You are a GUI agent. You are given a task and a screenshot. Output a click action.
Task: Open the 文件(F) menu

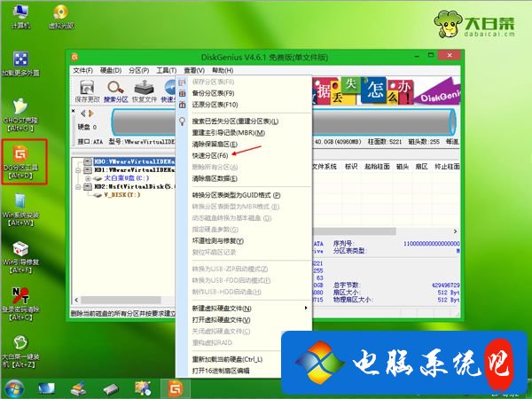point(82,71)
